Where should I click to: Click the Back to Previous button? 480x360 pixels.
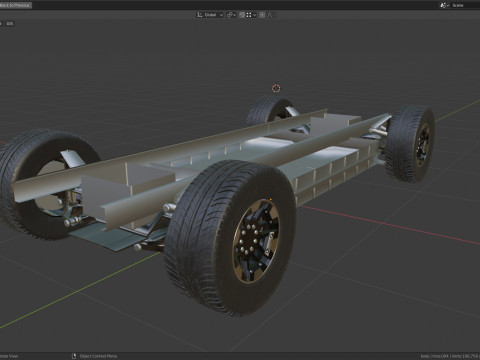coord(15,5)
